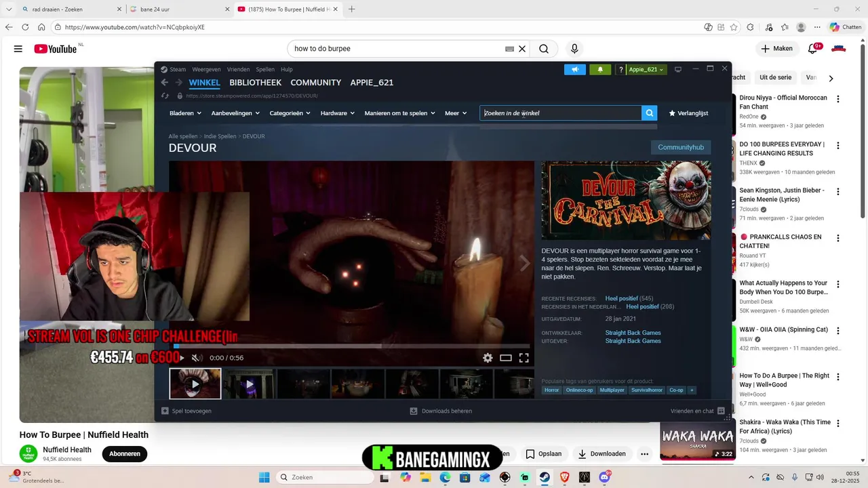
Task: Click YouTube voice search microphone
Action: click(574, 49)
